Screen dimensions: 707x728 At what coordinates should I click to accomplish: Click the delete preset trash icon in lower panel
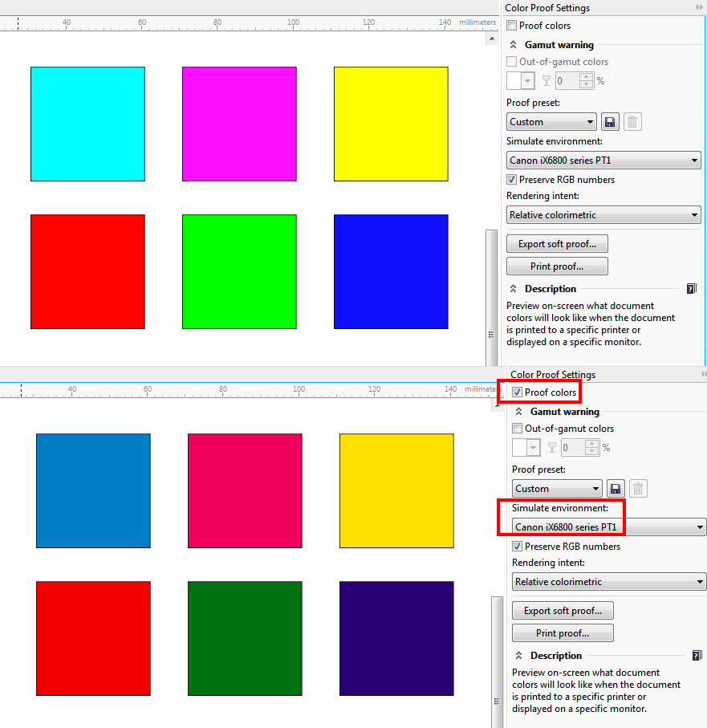click(638, 489)
